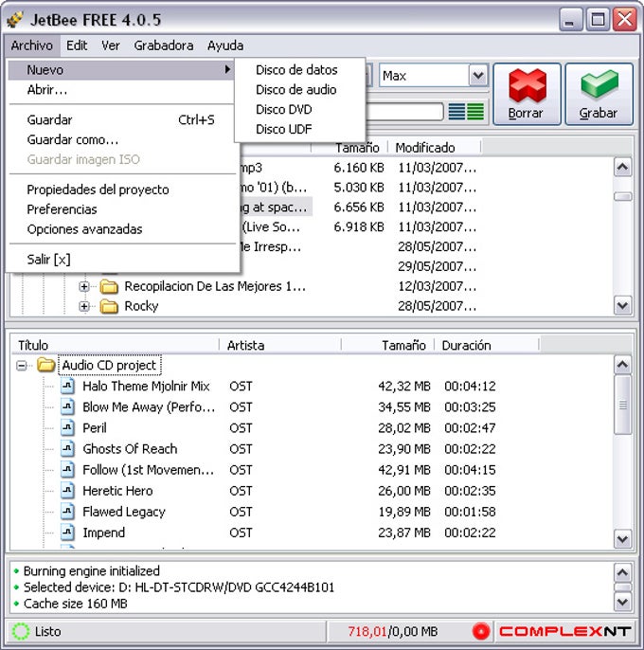
Task: Click the project list scrollbar thumb
Action: tap(622, 405)
